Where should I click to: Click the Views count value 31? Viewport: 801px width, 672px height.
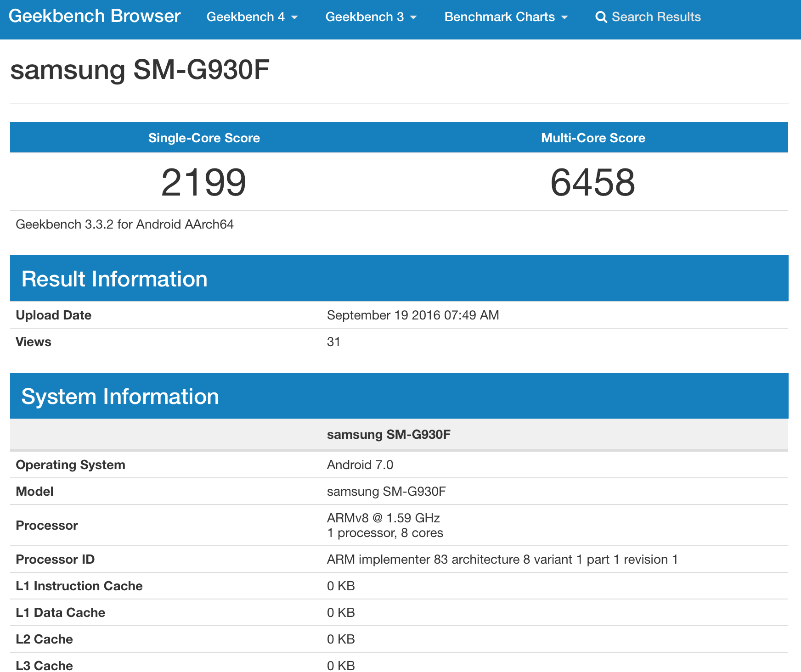click(x=333, y=342)
